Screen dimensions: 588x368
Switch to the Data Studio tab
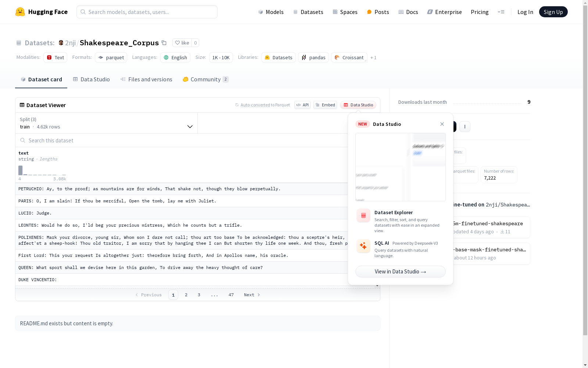(92, 79)
